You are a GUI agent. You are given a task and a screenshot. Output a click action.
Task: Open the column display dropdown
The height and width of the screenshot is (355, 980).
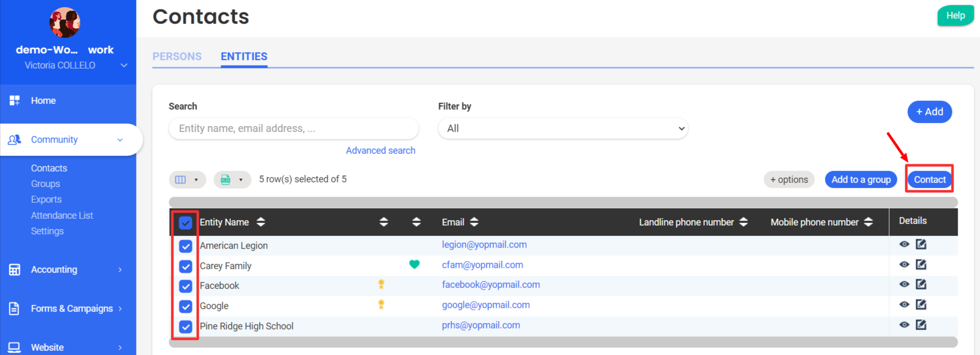click(x=187, y=180)
